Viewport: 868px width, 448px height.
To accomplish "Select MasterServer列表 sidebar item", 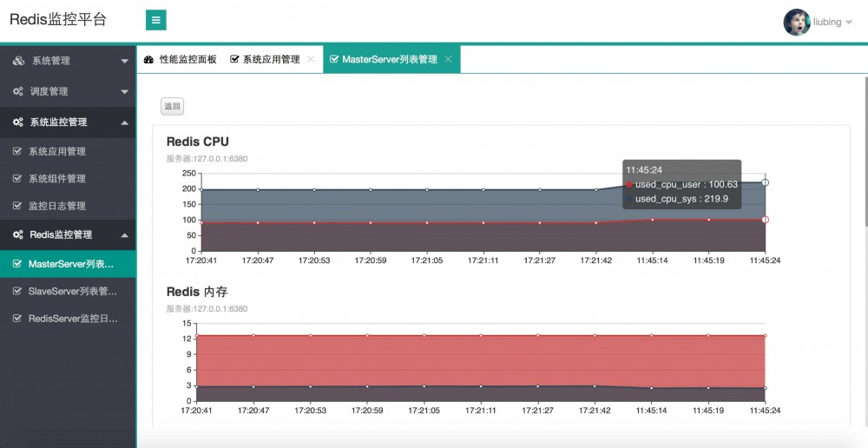I will 68,264.
